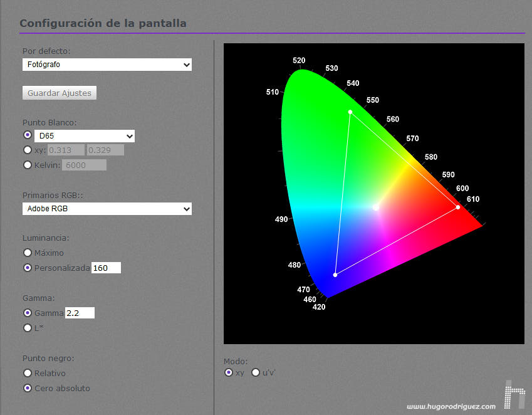Screen dimensions: 532x415
Task: Switch chromaticity mode to u'v'
Action: pyautogui.click(x=256, y=373)
